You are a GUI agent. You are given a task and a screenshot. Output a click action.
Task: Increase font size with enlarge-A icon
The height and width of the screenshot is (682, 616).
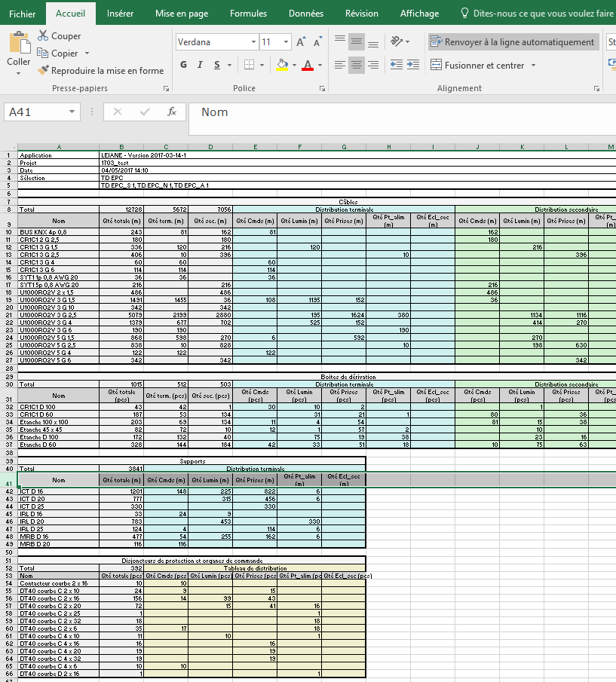click(x=301, y=42)
